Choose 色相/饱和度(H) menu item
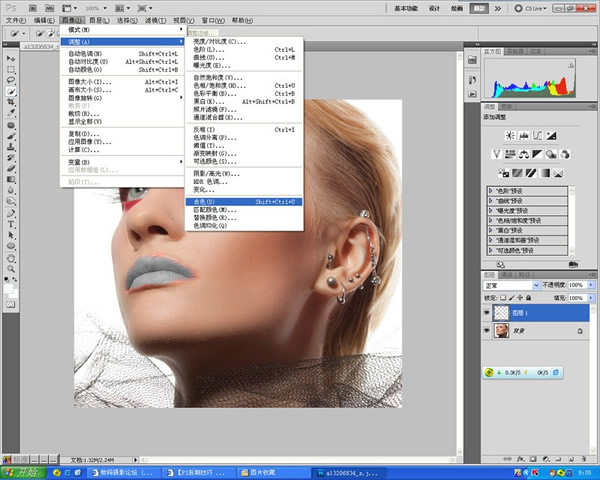Viewport: 600px width, 480px height. (x=244, y=85)
